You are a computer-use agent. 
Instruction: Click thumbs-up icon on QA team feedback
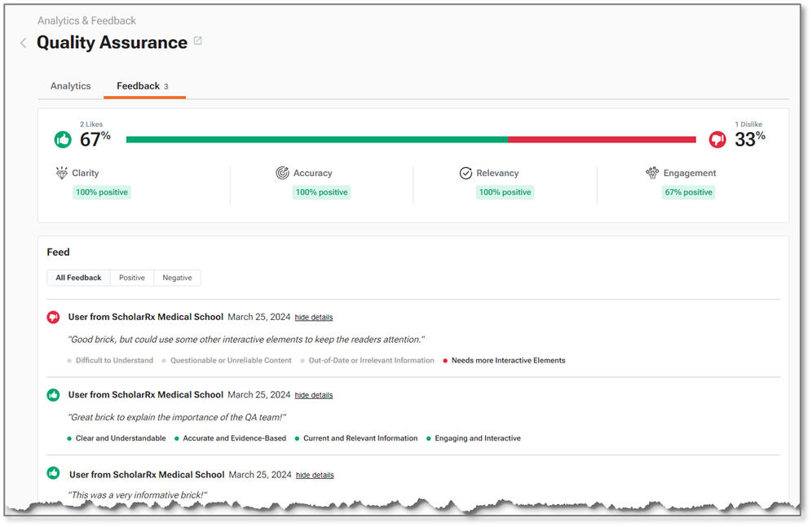tap(54, 395)
